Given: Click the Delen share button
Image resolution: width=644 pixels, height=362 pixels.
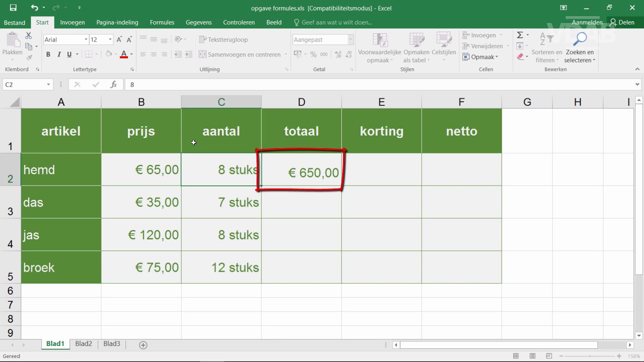Looking at the screenshot, I should (622, 23).
